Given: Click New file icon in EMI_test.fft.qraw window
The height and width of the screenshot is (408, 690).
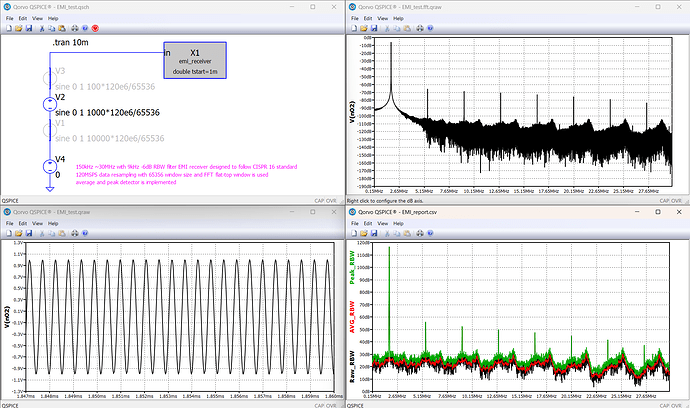Looking at the screenshot, I should (x=354, y=28).
